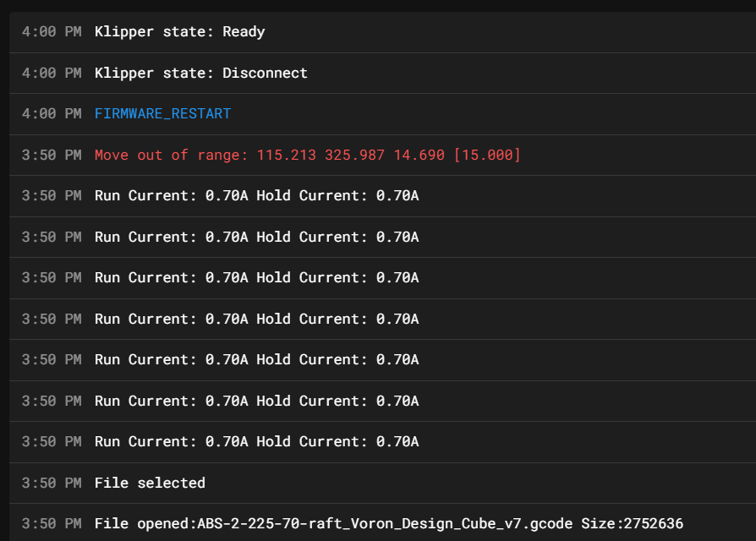
Task: Click 'Hold Current: 0.70A' in the top Run Current row
Action: pos(337,195)
